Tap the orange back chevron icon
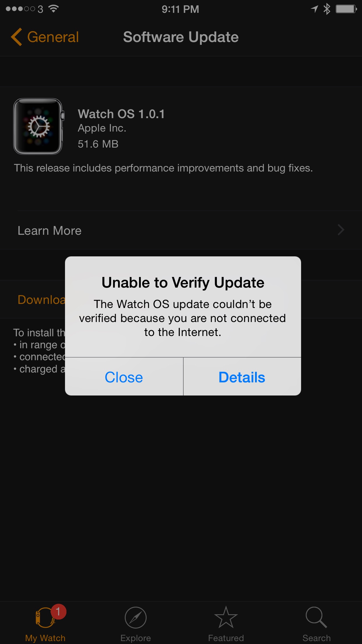 [x=16, y=37]
